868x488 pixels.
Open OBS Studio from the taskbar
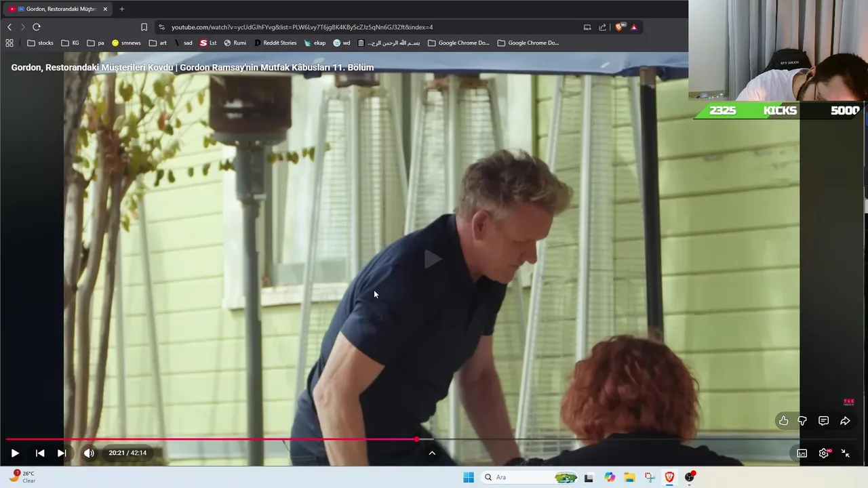[690, 477]
